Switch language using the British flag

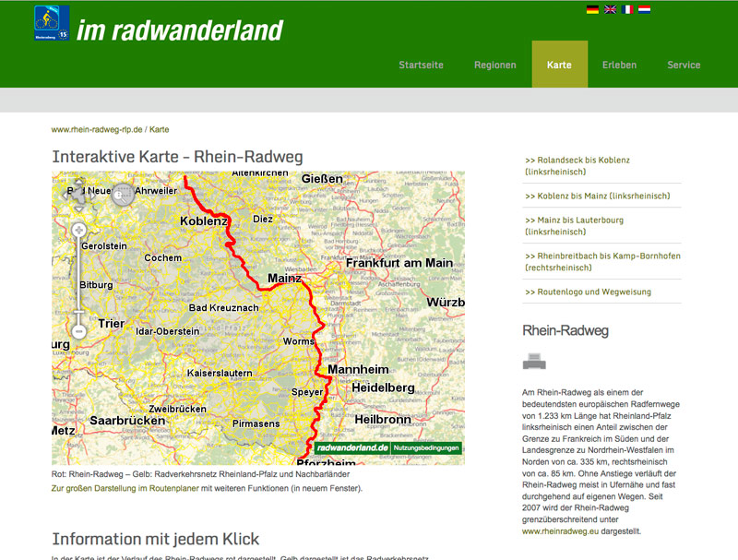tap(610, 9)
